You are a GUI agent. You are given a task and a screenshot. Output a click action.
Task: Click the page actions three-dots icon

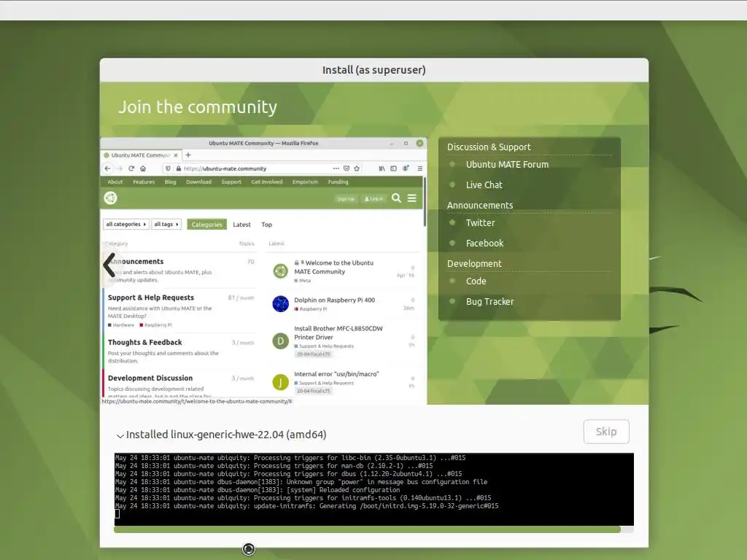coord(336,168)
